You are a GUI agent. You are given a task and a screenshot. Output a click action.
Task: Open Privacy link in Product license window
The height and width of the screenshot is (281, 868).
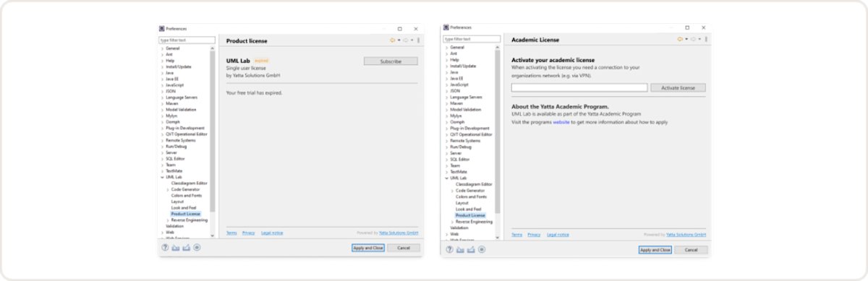point(249,233)
